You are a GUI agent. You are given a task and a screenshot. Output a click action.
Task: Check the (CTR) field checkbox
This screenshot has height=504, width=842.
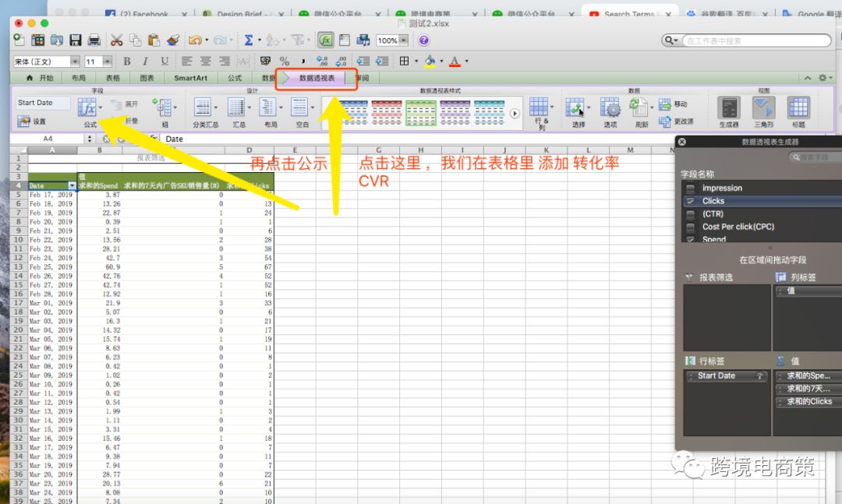pos(691,214)
